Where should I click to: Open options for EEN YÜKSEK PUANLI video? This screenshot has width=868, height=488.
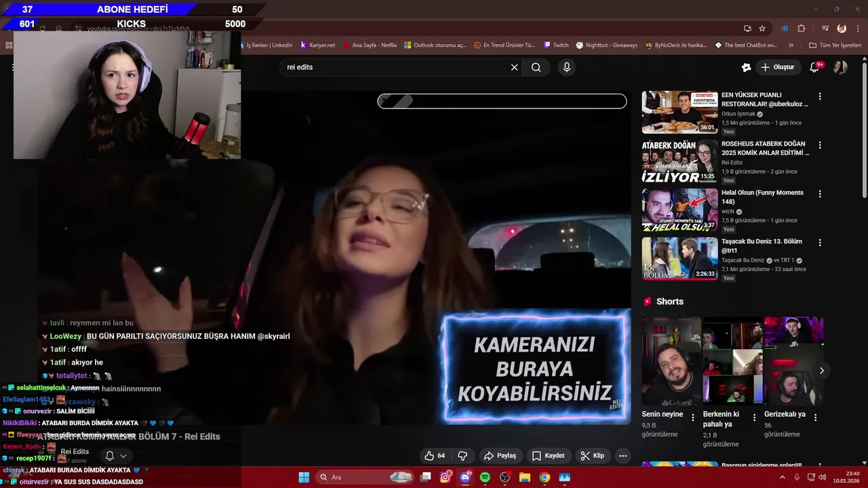tap(820, 96)
